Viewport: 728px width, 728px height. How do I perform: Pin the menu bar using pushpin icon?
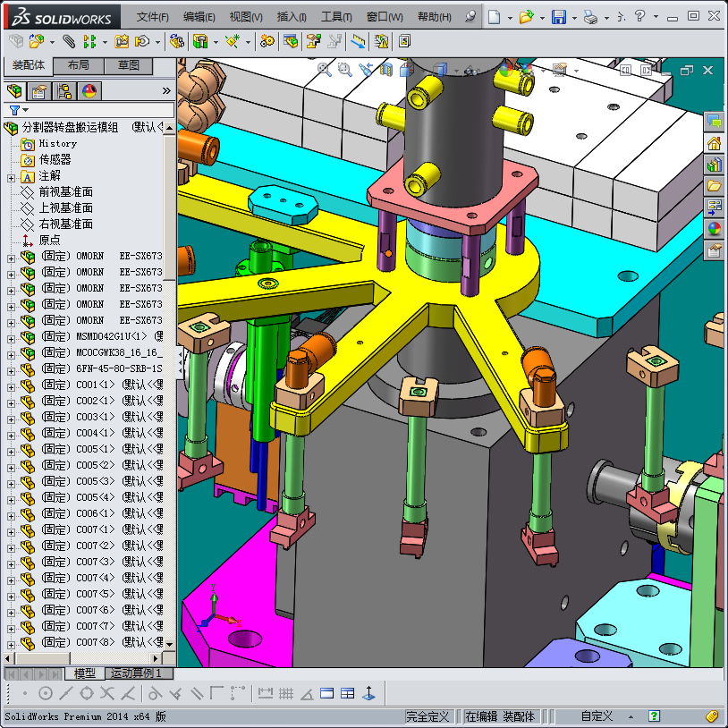(x=470, y=17)
